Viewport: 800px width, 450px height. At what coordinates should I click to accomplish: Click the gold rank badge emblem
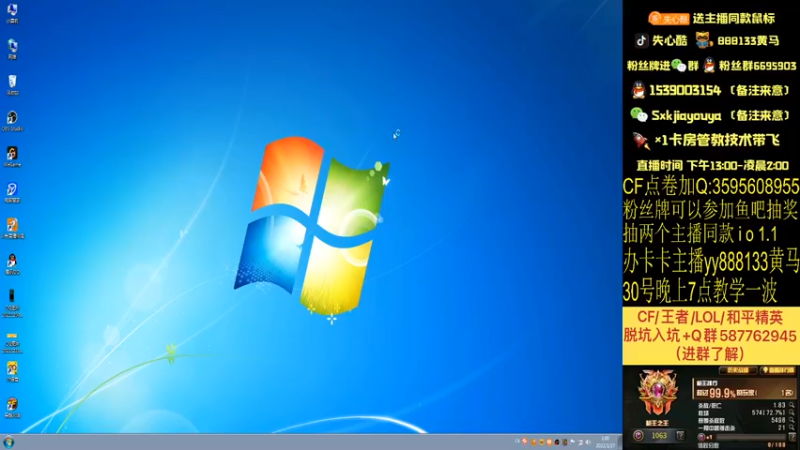pyautogui.click(x=658, y=393)
